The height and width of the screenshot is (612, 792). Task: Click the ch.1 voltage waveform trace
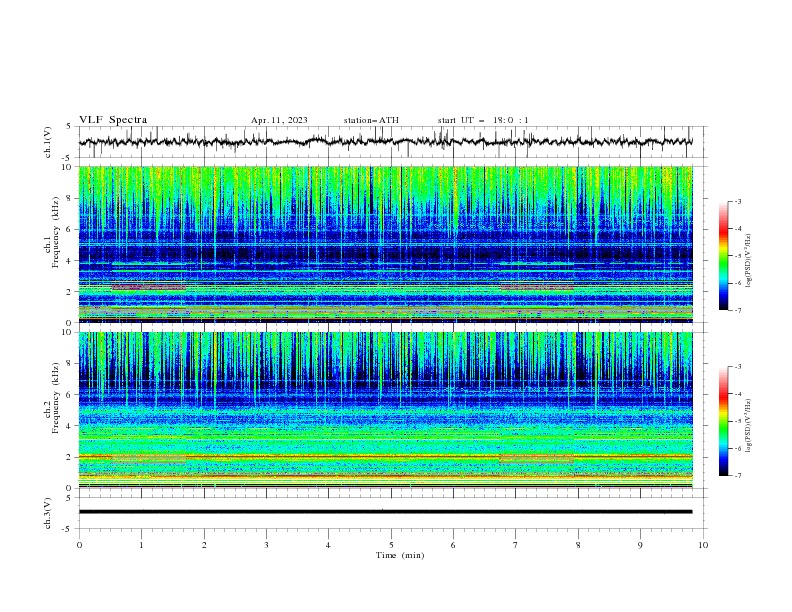[385, 142]
